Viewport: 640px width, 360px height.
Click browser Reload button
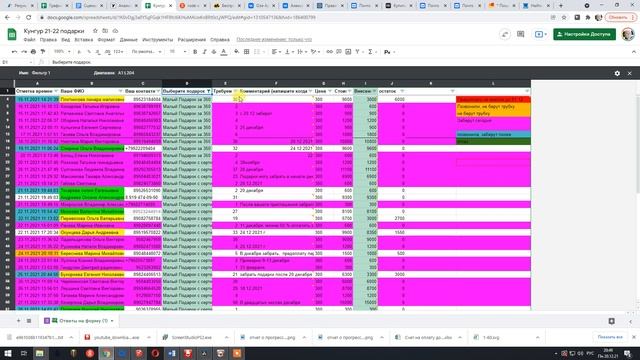29,18
